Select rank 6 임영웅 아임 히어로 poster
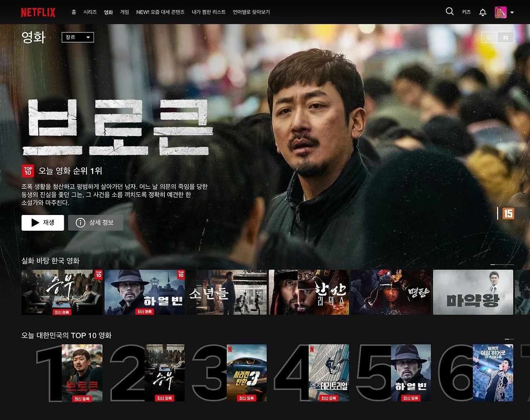The height and width of the screenshot is (420, 530). (x=493, y=373)
